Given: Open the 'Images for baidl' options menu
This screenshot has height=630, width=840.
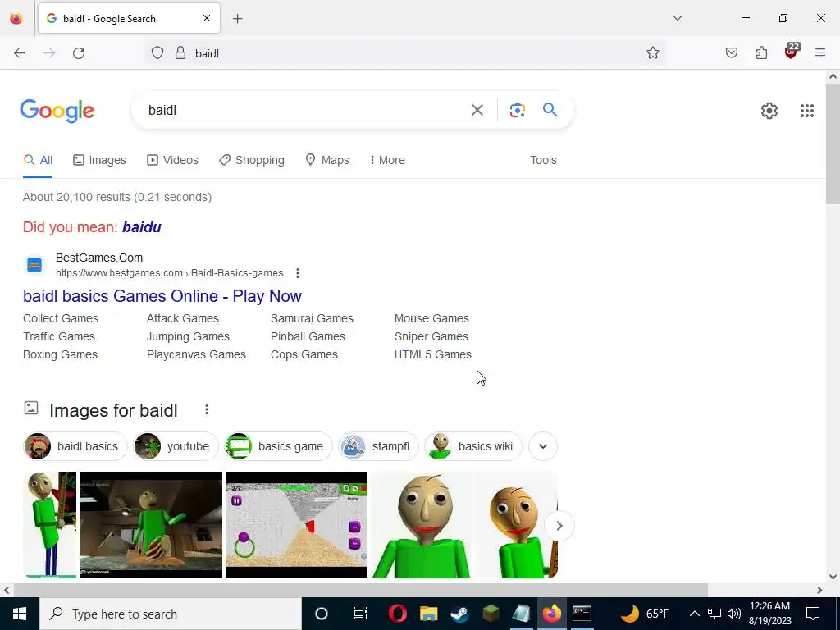Looking at the screenshot, I should [206, 410].
